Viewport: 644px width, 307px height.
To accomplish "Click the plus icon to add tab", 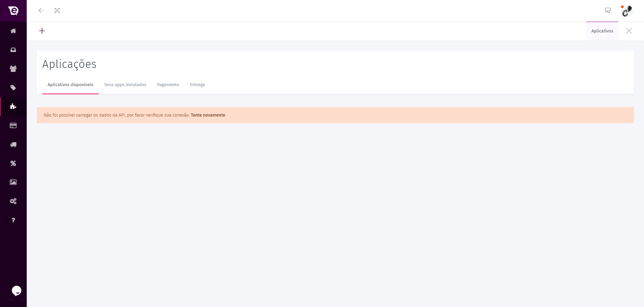I will pyautogui.click(x=42, y=31).
